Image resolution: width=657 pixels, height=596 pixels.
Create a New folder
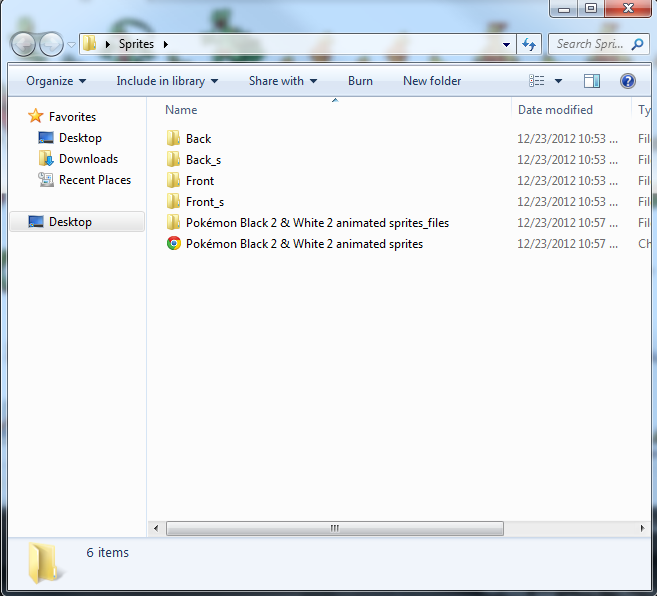click(432, 81)
